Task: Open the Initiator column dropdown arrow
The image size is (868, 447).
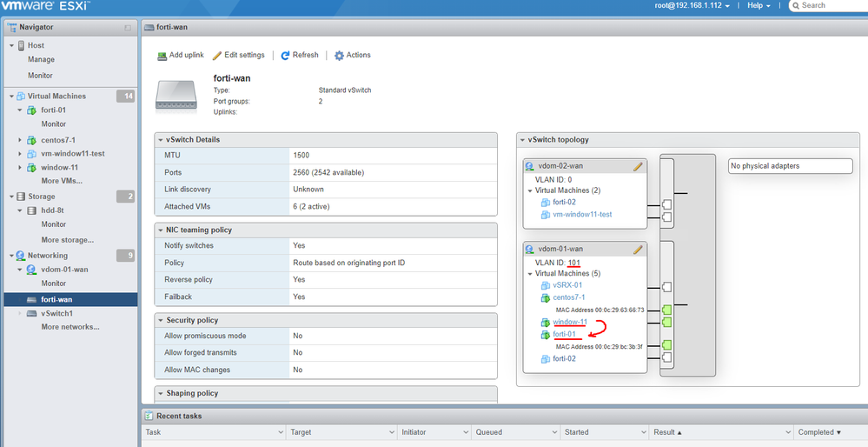Action: click(x=465, y=432)
